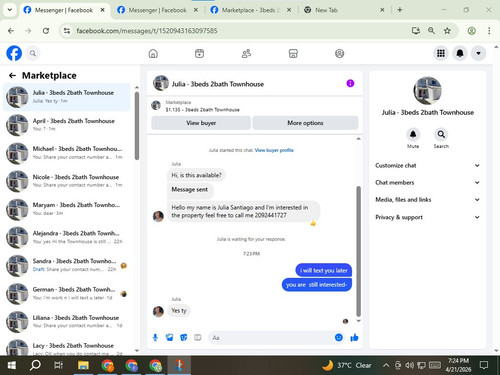Open the purple conversation information icon
The height and width of the screenshot is (375, 500).
350,83
